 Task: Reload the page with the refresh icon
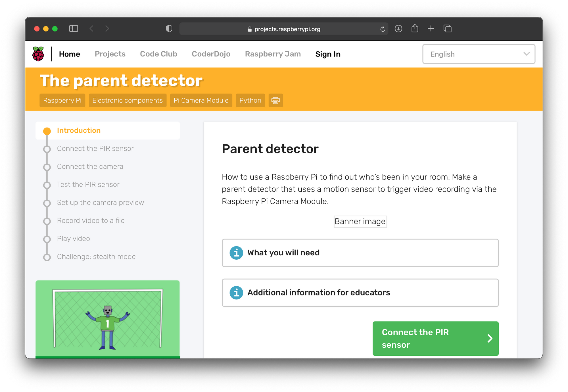pyautogui.click(x=383, y=29)
